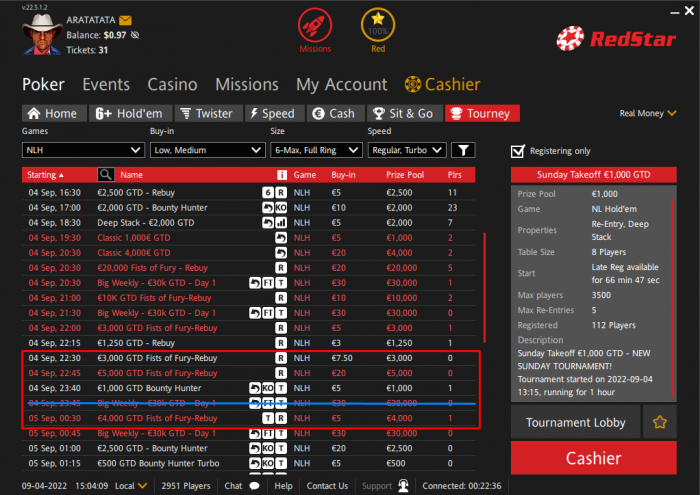Hide balance using the eye icon
The width and height of the screenshot is (700, 495).
pos(135,35)
